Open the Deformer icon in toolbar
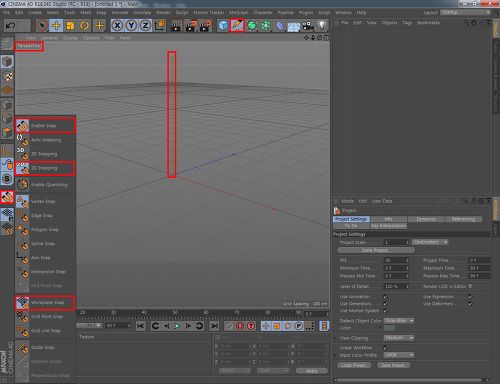The height and width of the screenshot is (384, 500). (280, 25)
